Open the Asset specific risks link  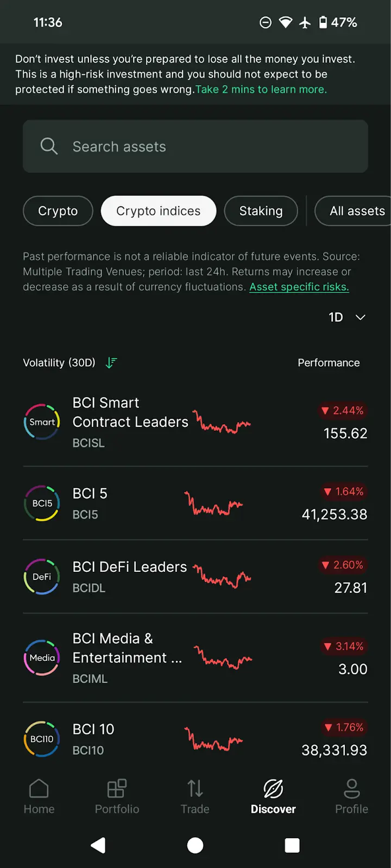coord(299,287)
